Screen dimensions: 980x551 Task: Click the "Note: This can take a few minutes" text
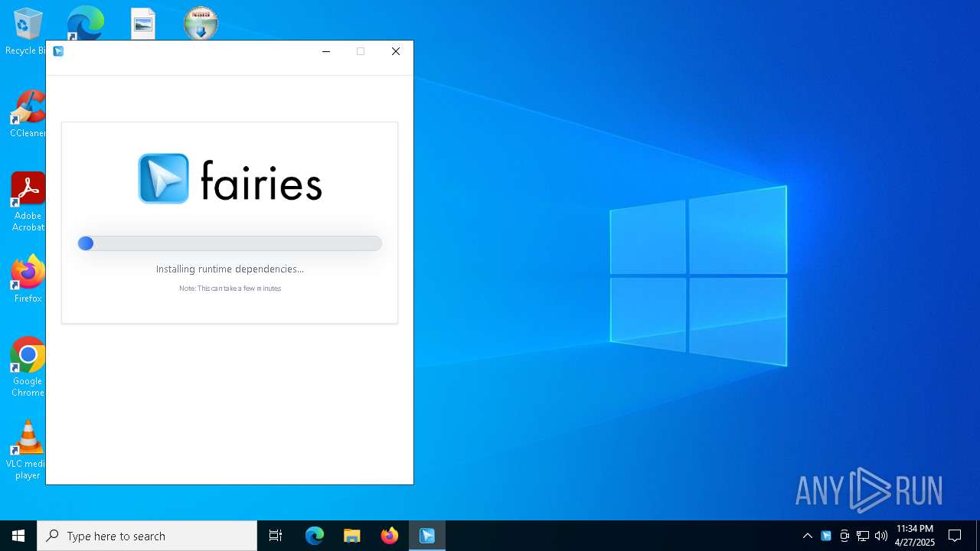point(230,289)
